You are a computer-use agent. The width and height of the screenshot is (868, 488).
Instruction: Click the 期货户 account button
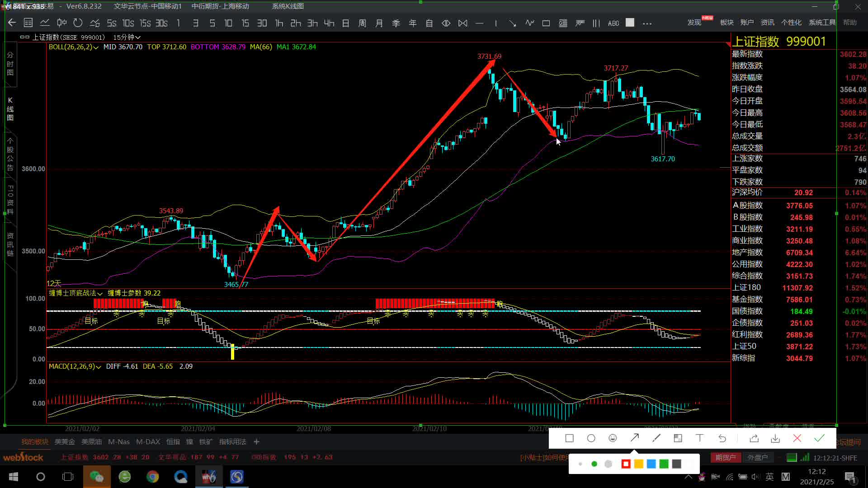pyautogui.click(x=726, y=457)
